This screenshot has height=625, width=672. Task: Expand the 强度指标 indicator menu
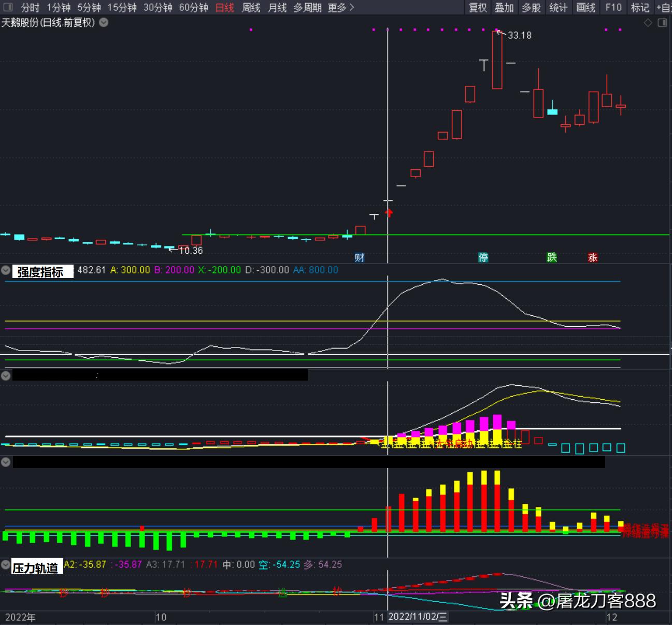pos(6,270)
